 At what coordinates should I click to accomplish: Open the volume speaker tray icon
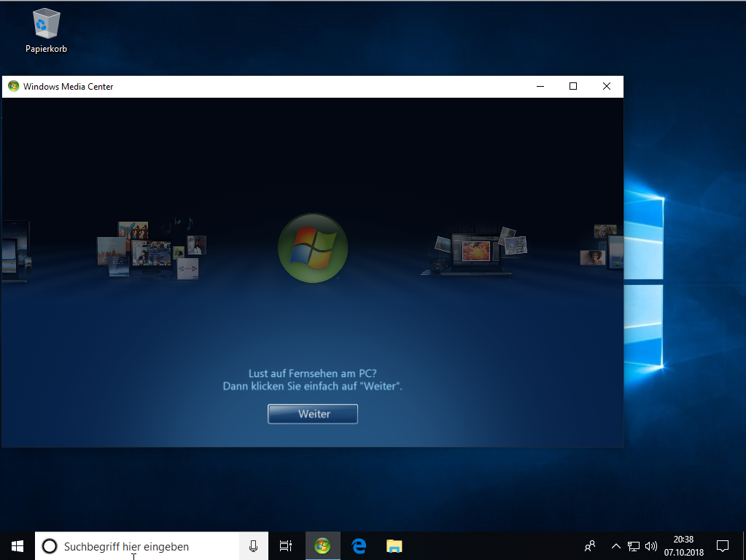(651, 546)
